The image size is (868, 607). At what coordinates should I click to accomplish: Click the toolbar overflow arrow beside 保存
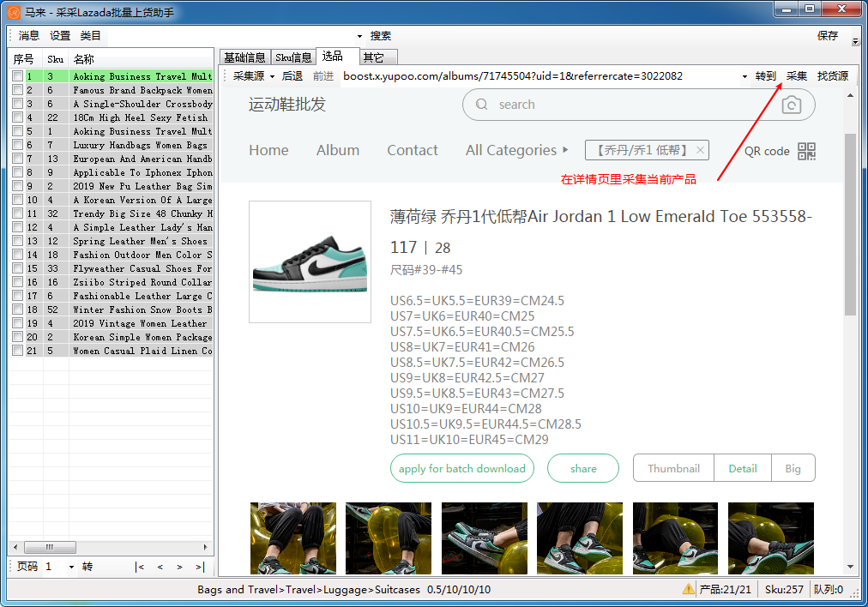click(855, 41)
